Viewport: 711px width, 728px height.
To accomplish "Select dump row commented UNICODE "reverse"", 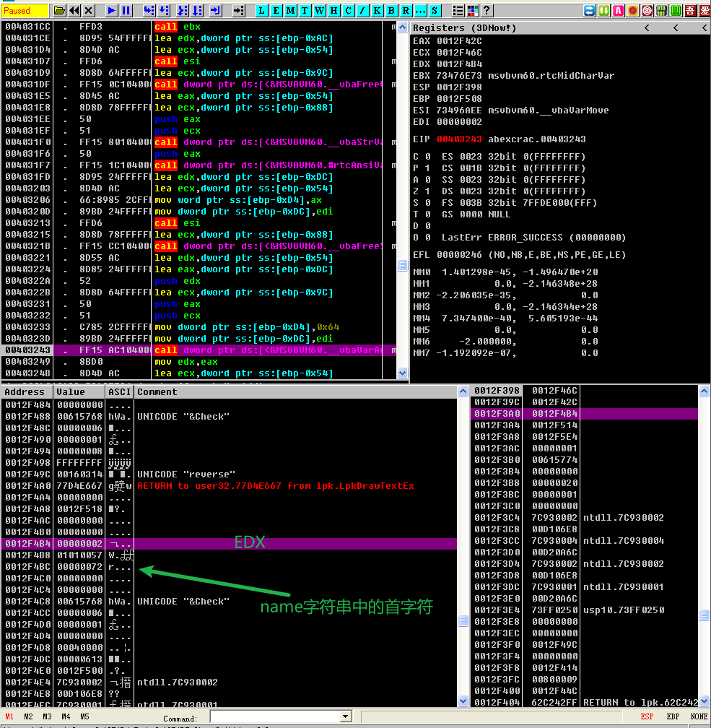I will point(230,474).
